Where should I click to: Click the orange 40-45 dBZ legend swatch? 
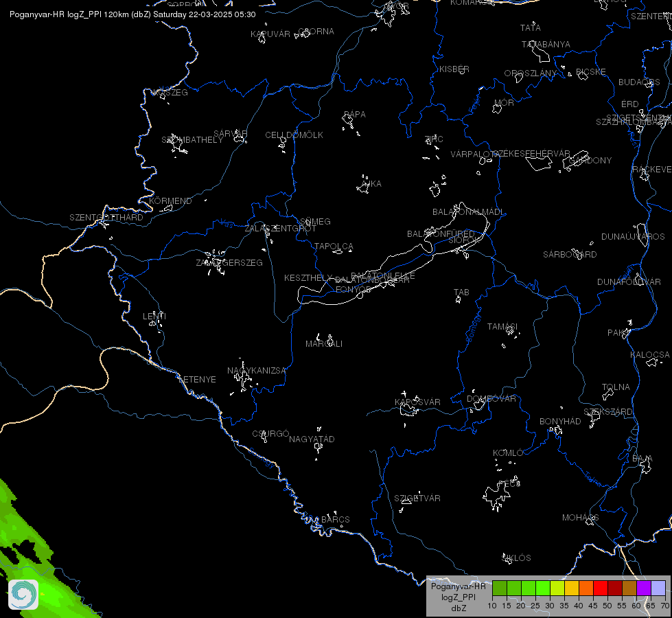pos(587,588)
